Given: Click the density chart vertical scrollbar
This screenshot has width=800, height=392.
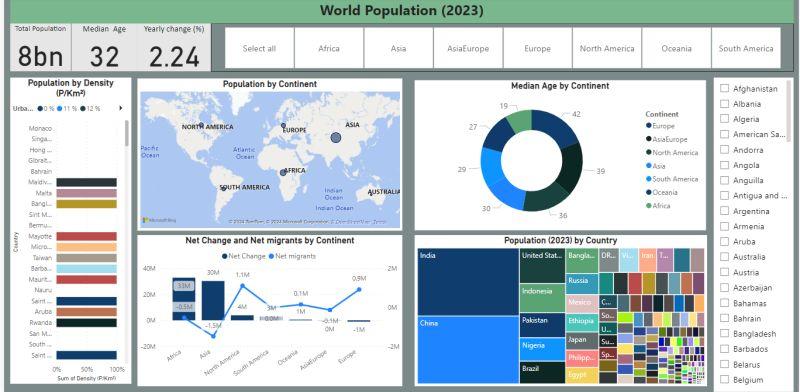Looking at the screenshot, I should 127,133.
